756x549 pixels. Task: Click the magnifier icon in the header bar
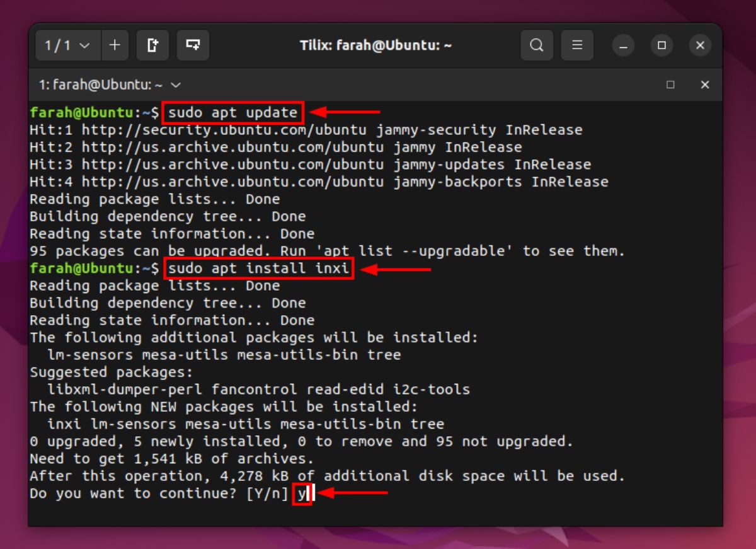536,45
